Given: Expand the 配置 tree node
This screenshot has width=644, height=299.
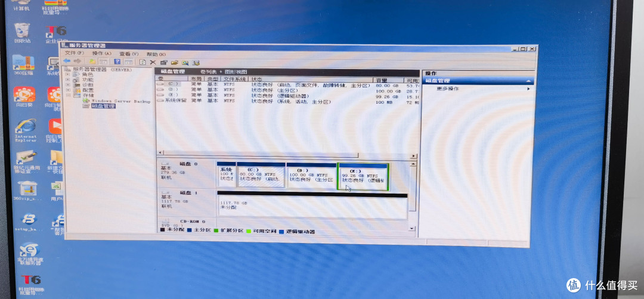Looking at the screenshot, I should tap(67, 90).
